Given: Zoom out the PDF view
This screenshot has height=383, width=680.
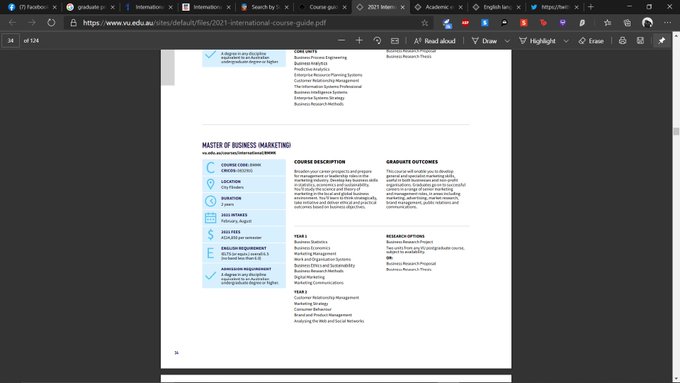Looking at the screenshot, I should click(x=341, y=40).
